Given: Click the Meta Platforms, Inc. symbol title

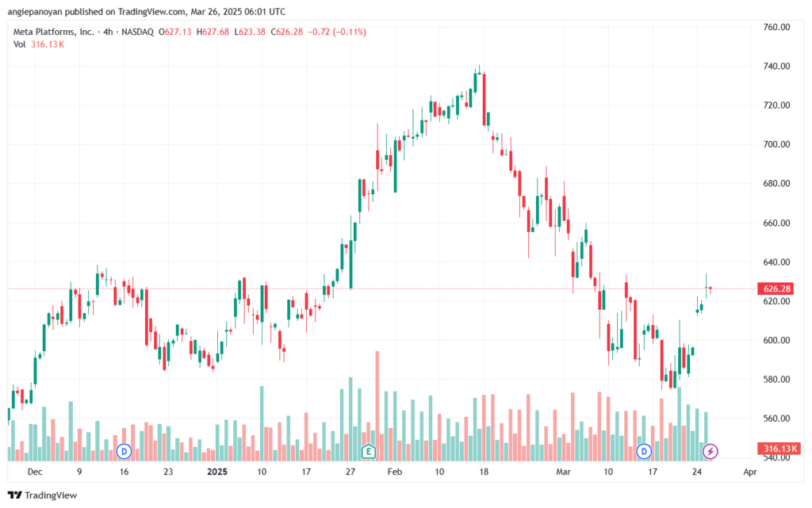Looking at the screenshot, I should (x=54, y=32).
